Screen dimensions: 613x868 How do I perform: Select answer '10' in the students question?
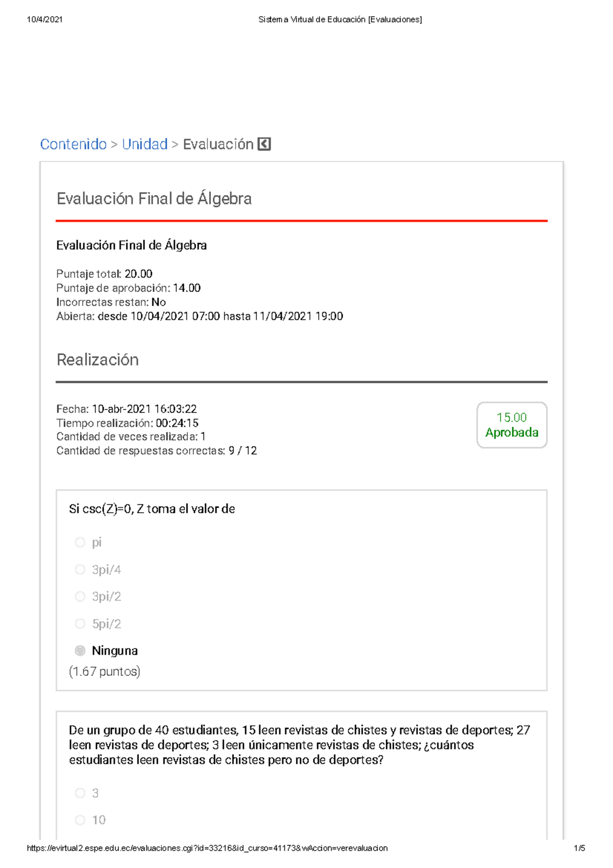coord(80,820)
